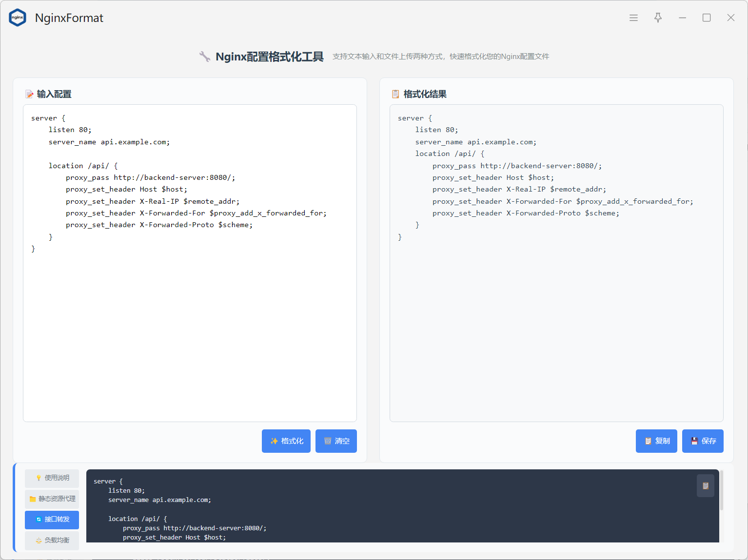Clear input with the 清空 button
The width and height of the screenshot is (748, 560).
click(336, 441)
